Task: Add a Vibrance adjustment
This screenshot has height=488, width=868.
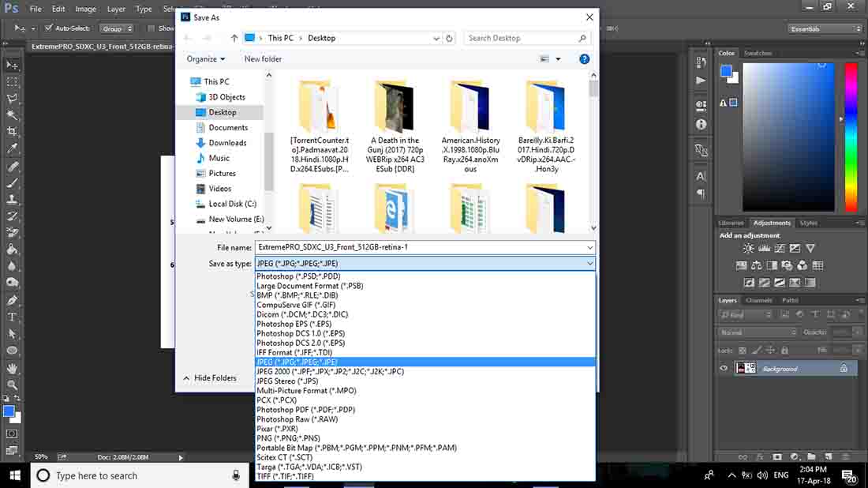Action: (x=810, y=249)
